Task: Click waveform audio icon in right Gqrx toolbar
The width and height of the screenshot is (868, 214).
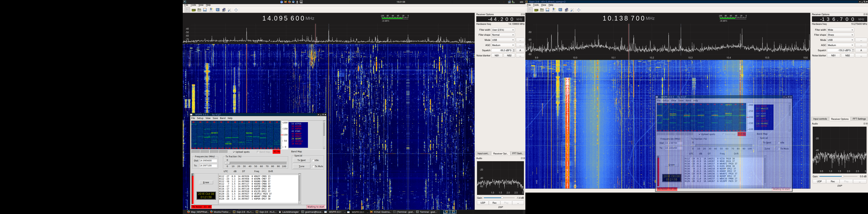Action: click(x=560, y=10)
